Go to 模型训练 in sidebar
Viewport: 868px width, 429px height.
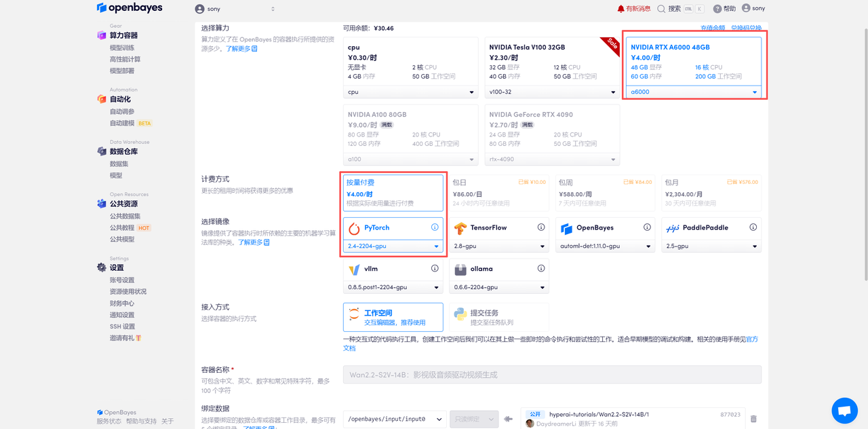click(x=122, y=48)
